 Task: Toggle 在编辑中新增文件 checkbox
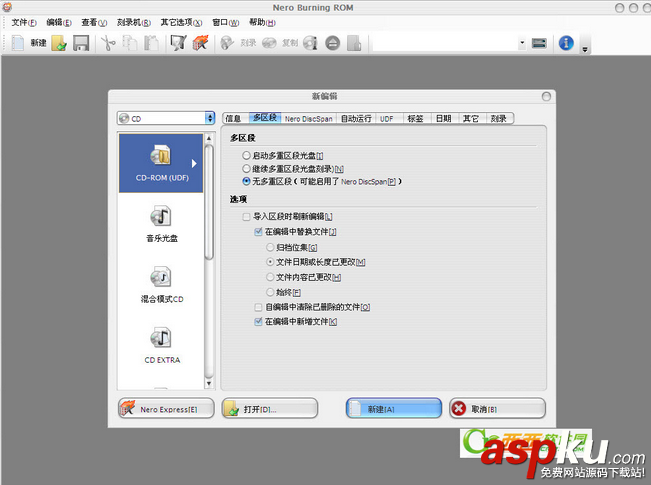(x=258, y=321)
